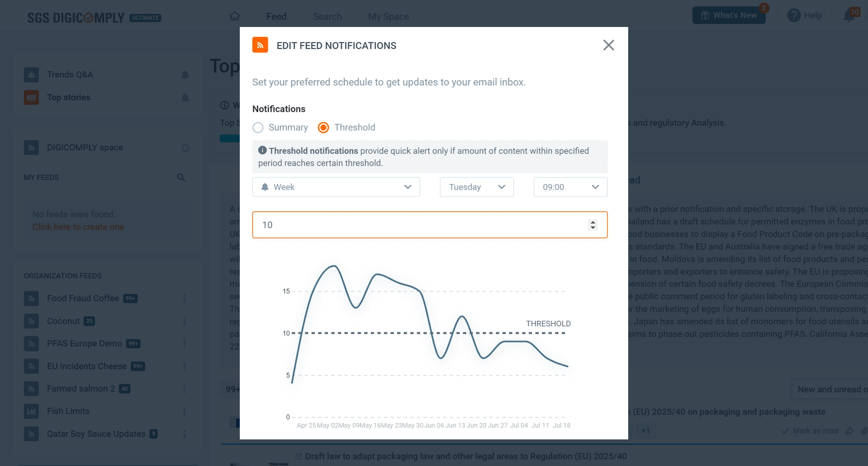Select the Summary notification option
This screenshot has width=868, height=466.
258,128
